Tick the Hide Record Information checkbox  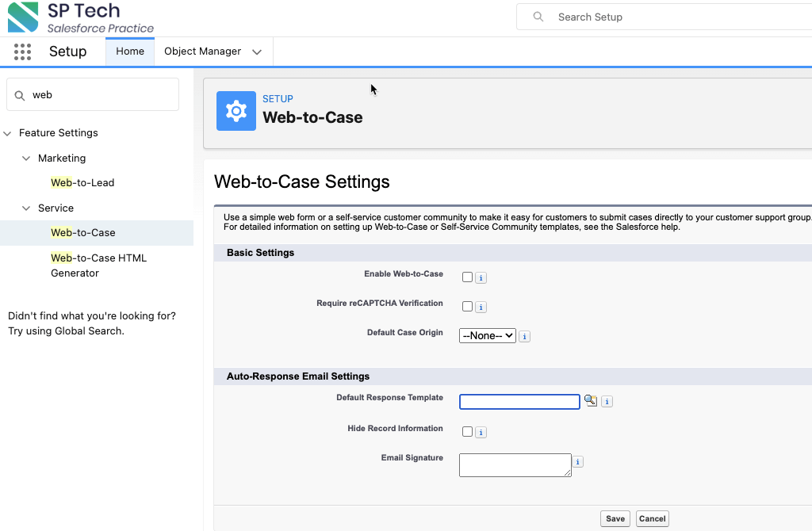point(467,432)
